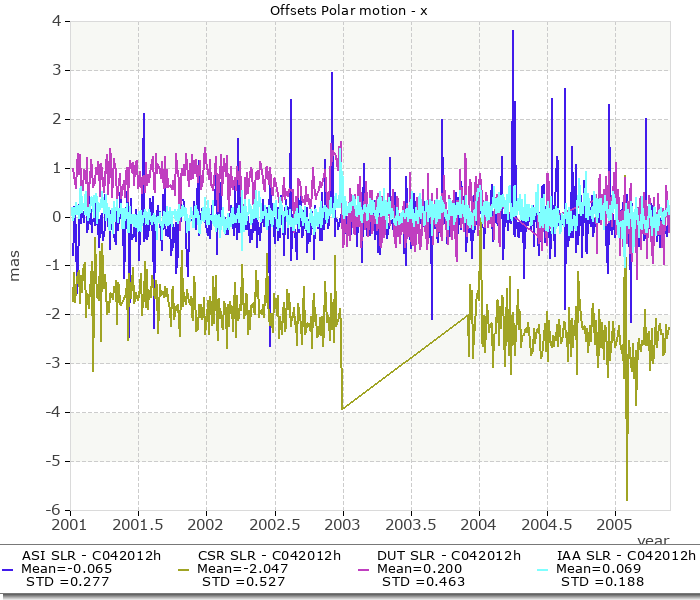Click the olive CSR SLR legend line marker
This screenshot has width=700, height=600.
185,569
